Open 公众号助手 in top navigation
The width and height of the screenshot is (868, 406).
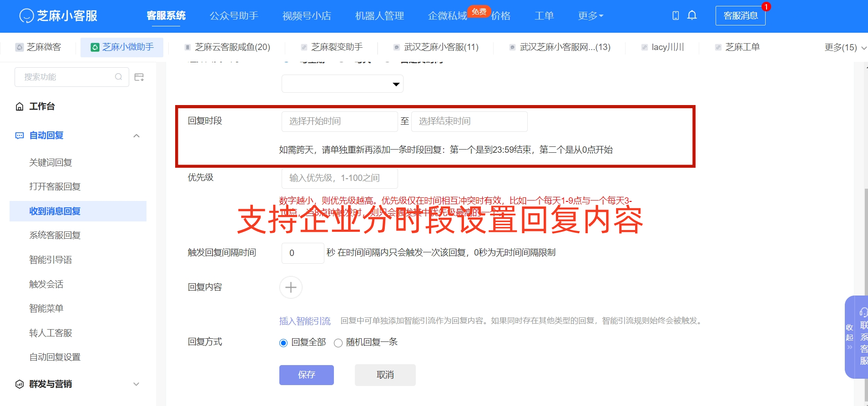234,16
